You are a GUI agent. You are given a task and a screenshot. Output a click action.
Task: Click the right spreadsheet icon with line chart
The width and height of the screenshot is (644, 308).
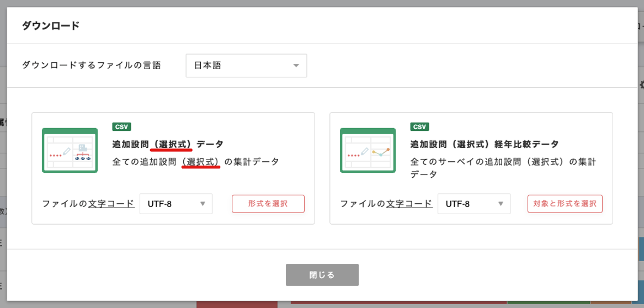[368, 150]
